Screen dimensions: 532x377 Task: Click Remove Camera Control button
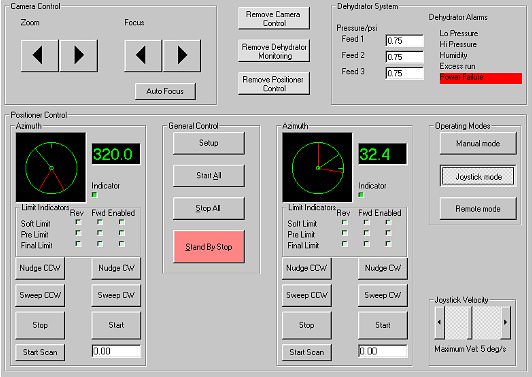tap(274, 18)
